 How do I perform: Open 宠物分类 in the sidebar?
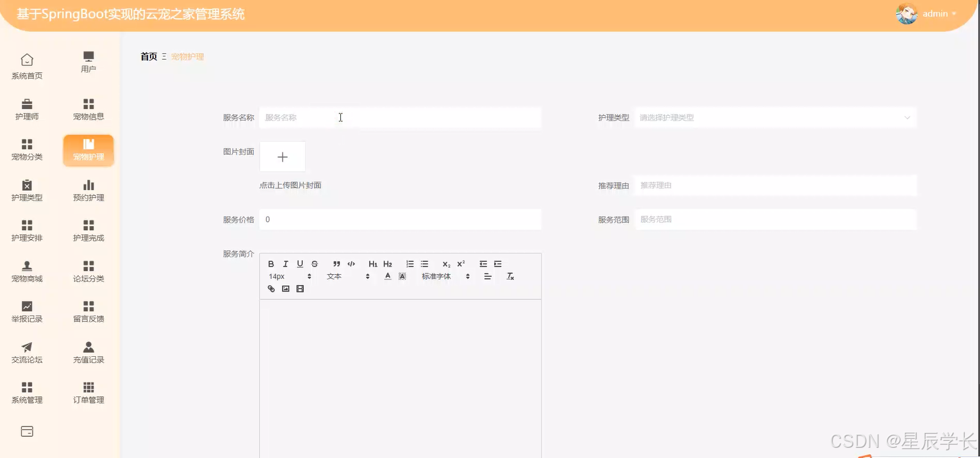click(x=27, y=150)
